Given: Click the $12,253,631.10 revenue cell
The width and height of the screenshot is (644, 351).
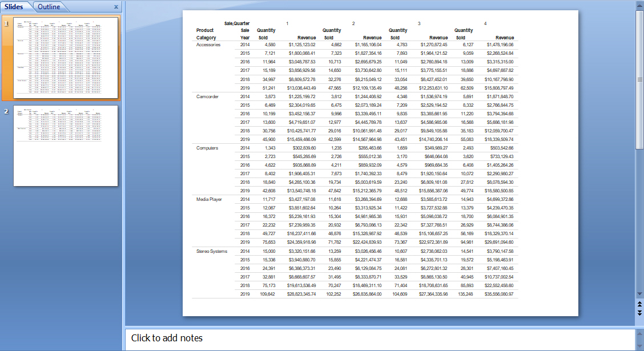Looking at the screenshot, I should 433,88.
